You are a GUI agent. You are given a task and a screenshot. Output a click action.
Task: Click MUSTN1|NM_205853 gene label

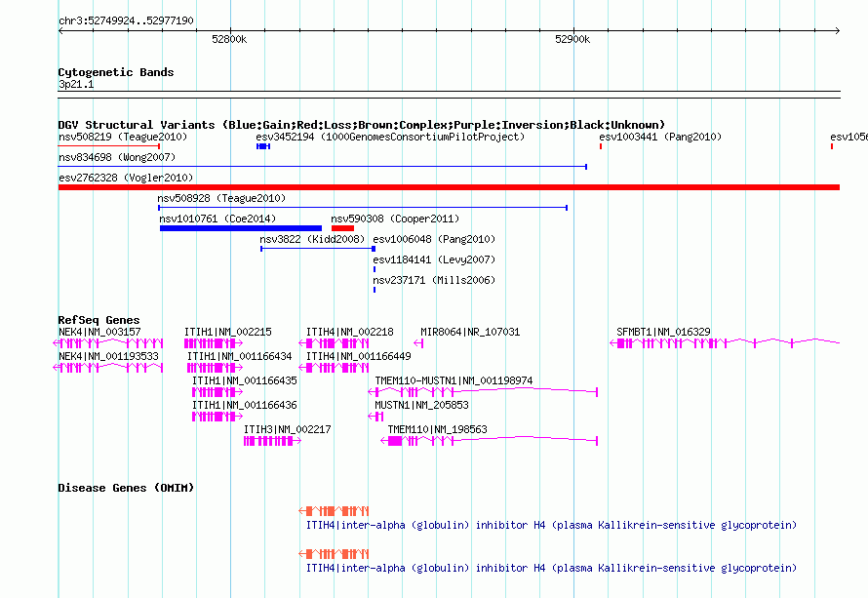click(x=422, y=405)
